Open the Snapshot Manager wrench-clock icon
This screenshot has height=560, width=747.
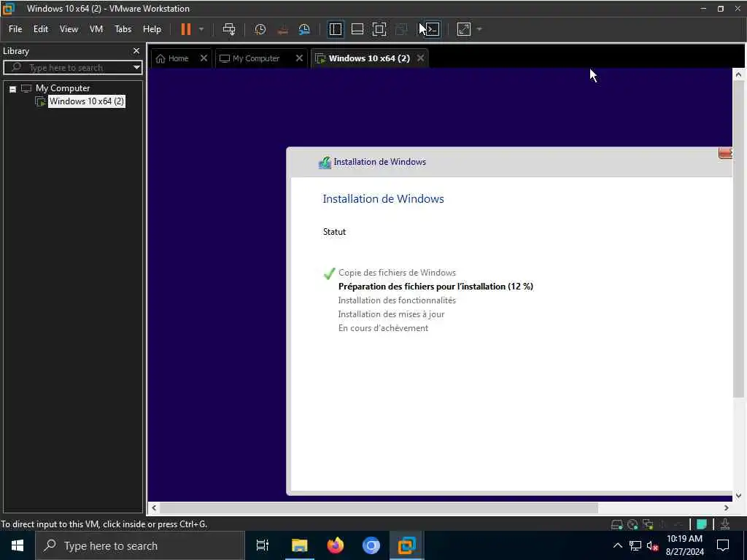coord(304,29)
